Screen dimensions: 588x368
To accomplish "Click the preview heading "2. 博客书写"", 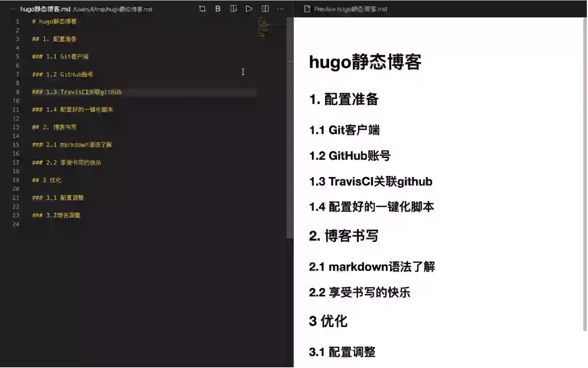I will (344, 236).
